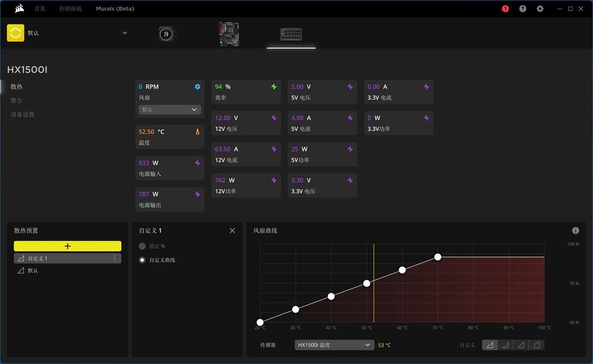Open iCUE settings gear icon
This screenshot has height=364, width=593.
pyautogui.click(x=540, y=9)
